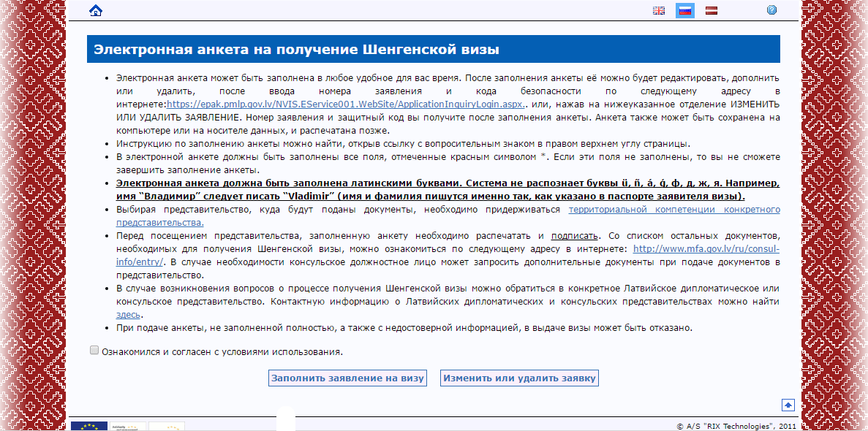The width and height of the screenshot is (868, 431).
Task: Click the 'здесь' contact information link
Action: click(129, 314)
